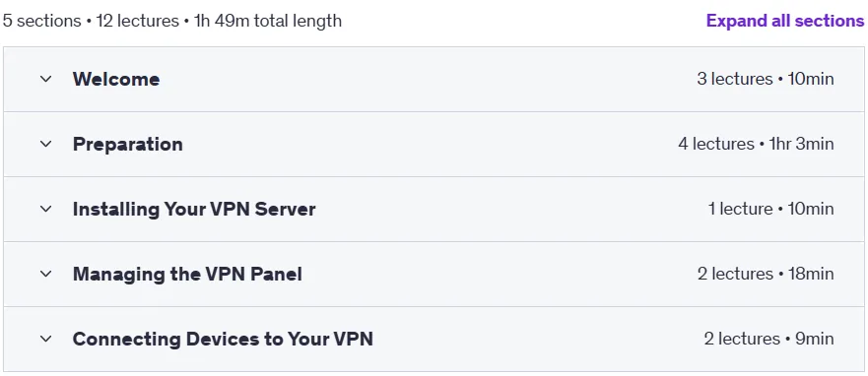The width and height of the screenshot is (868, 376).
Task: Select Managing the VPN Panel title
Action: [187, 274]
